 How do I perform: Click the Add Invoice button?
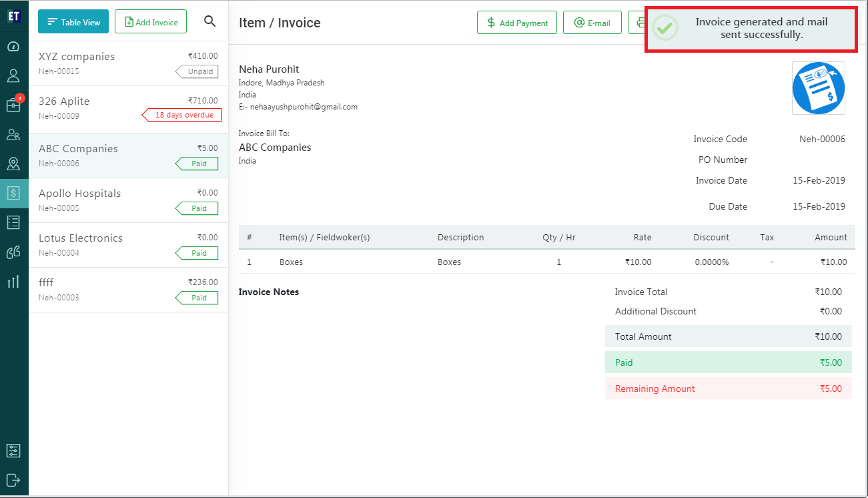[x=151, y=22]
